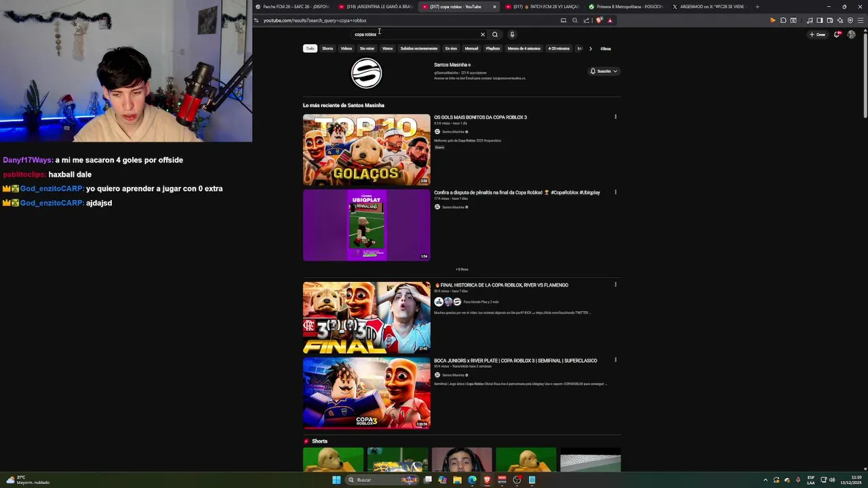This screenshot has height=488, width=868.
Task: Select the En vivo filter chip
Action: point(451,49)
